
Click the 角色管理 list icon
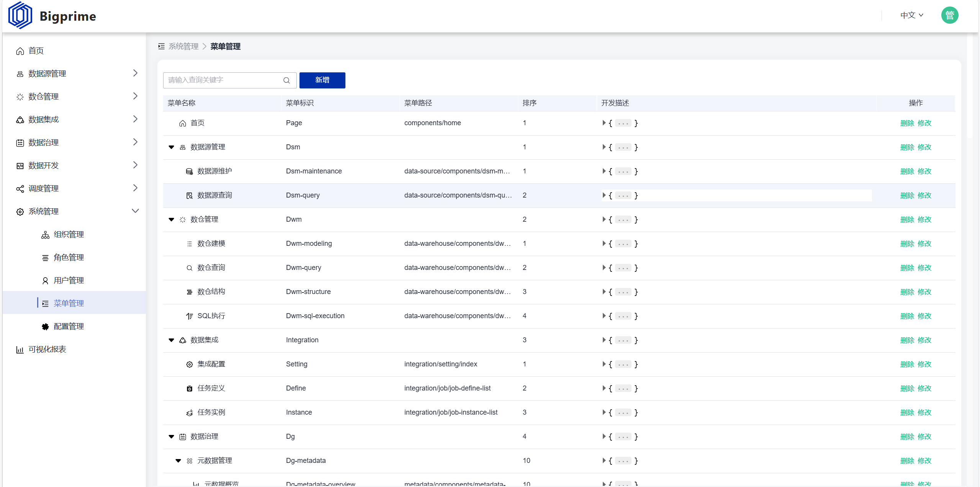(x=45, y=258)
